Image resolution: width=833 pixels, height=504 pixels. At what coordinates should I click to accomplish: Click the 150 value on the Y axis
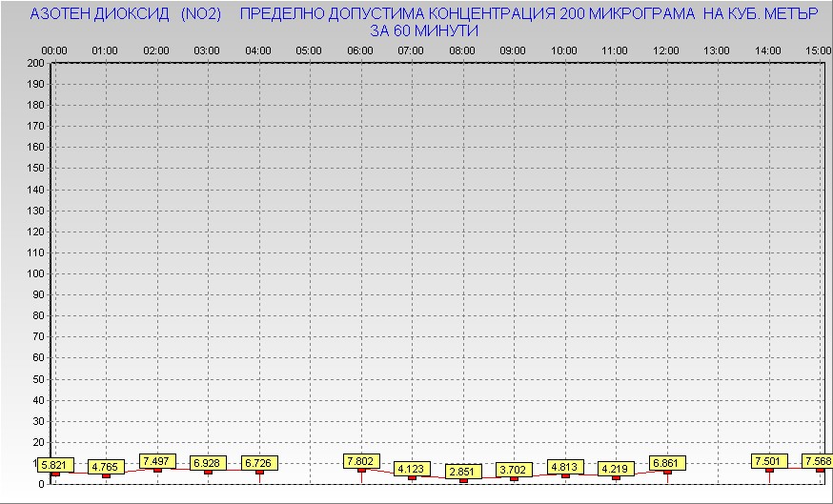point(35,169)
